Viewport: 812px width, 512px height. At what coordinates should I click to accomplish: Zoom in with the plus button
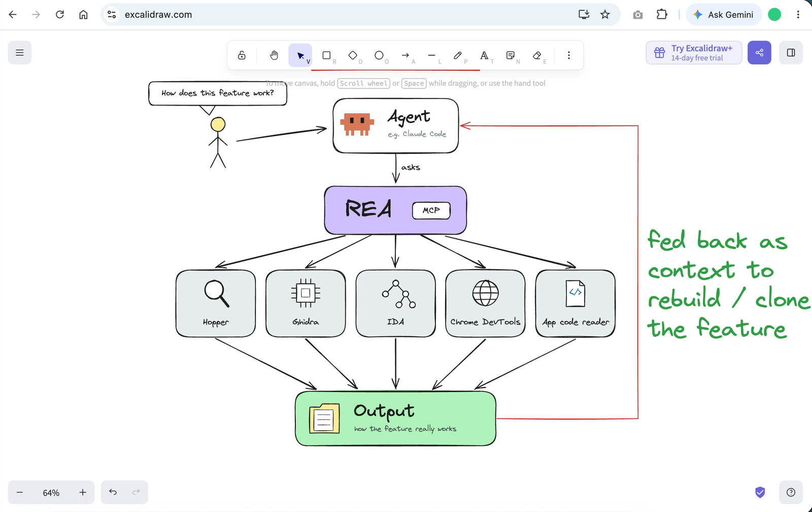(83, 492)
